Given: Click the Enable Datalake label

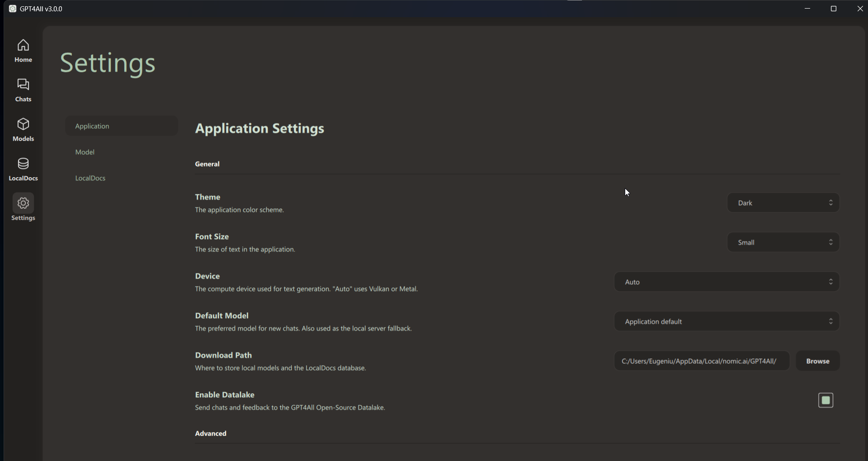Looking at the screenshot, I should [225, 395].
